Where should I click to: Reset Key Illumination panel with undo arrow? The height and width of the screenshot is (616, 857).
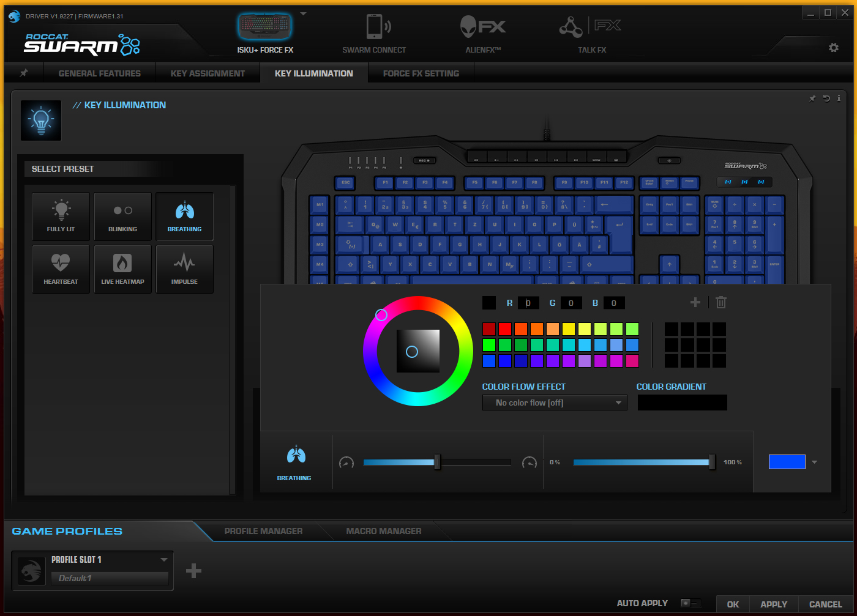pos(826,98)
